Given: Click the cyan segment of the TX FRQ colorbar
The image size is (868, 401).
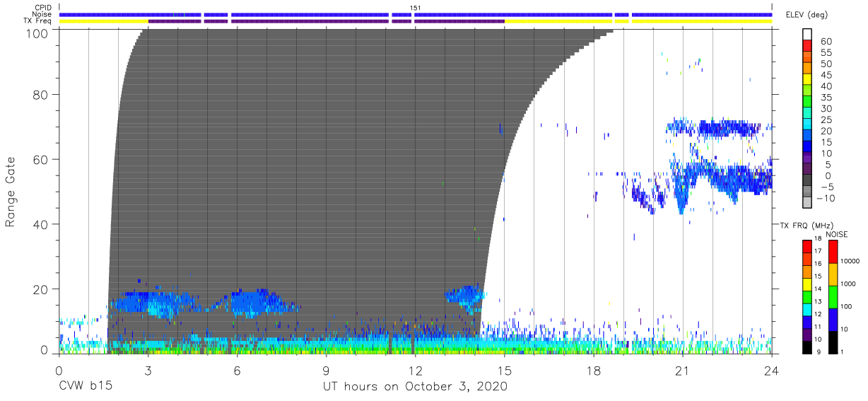Looking at the screenshot, I should (x=807, y=308).
